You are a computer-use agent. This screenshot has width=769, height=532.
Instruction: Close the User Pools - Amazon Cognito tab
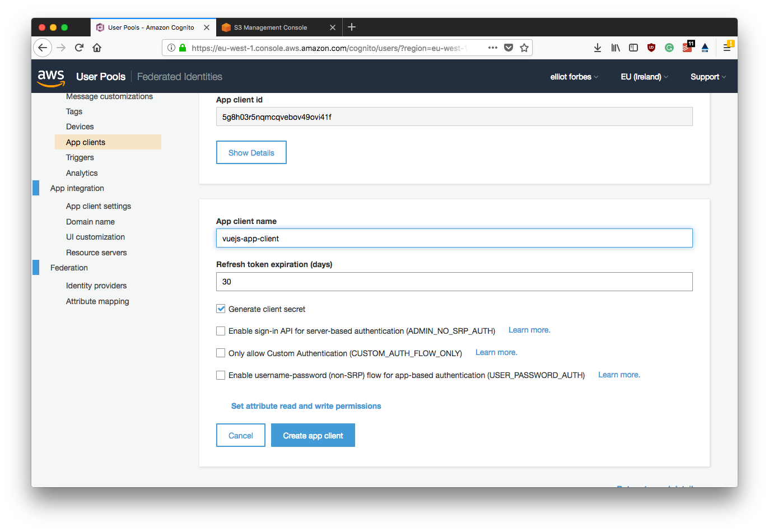coord(207,27)
